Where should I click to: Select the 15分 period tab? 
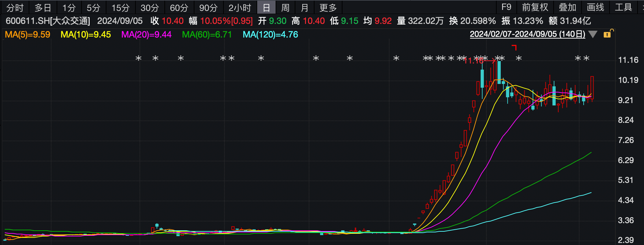[x=121, y=8]
